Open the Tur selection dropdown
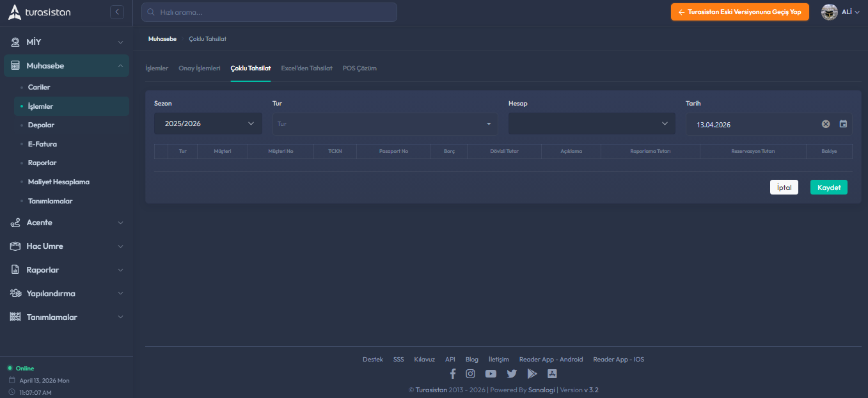The image size is (868, 398). (x=384, y=124)
